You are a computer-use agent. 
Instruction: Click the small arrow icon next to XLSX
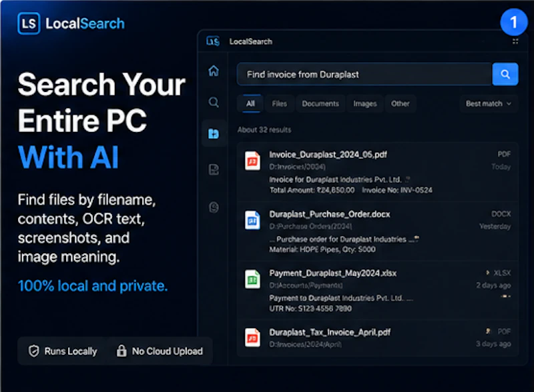[x=488, y=273]
